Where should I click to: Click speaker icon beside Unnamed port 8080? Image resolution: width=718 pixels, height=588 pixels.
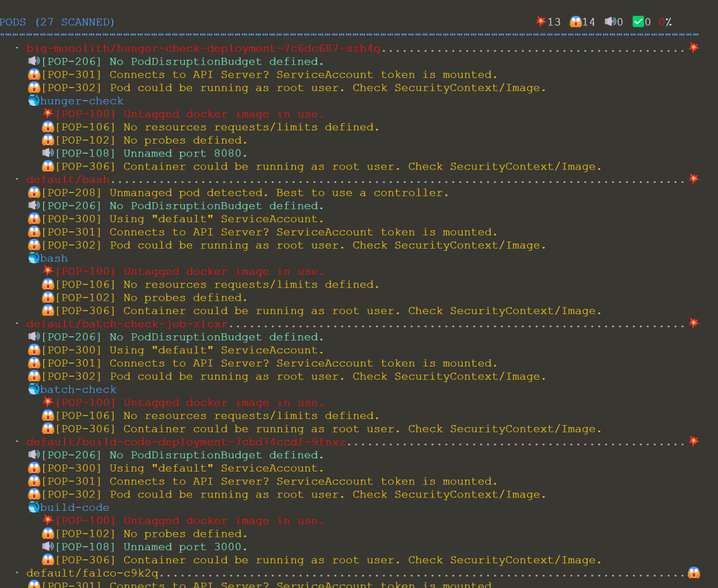click(48, 152)
